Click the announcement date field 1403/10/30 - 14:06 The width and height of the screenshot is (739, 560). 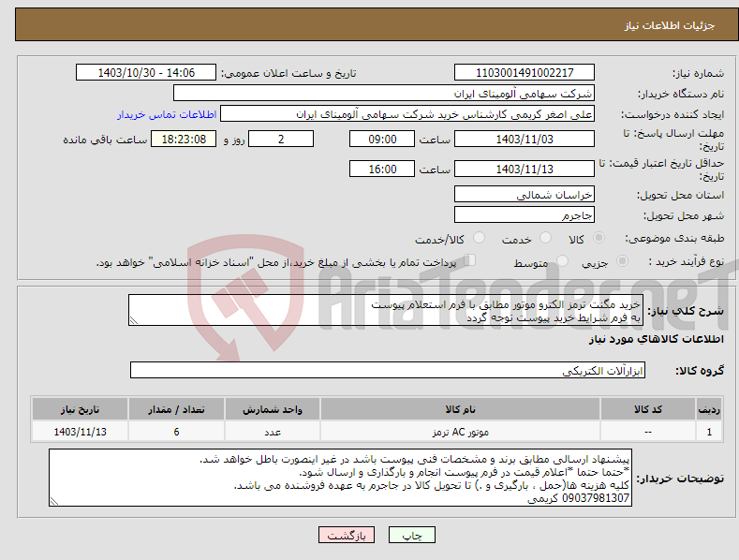point(146,73)
